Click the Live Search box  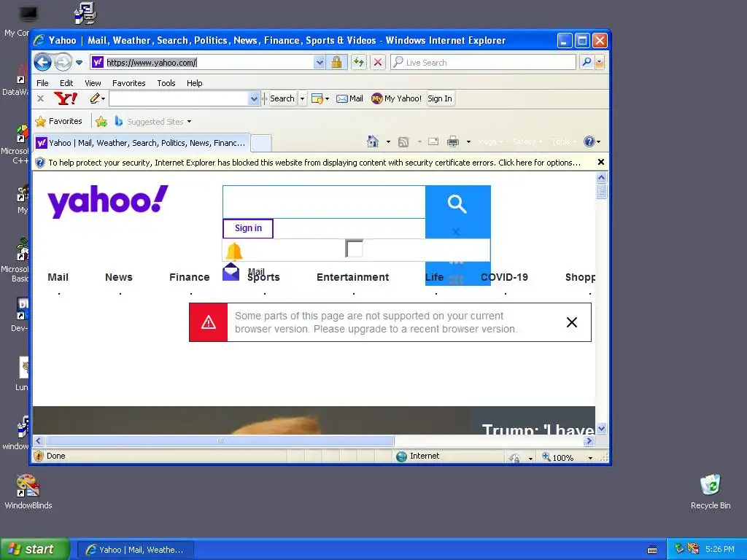click(483, 63)
